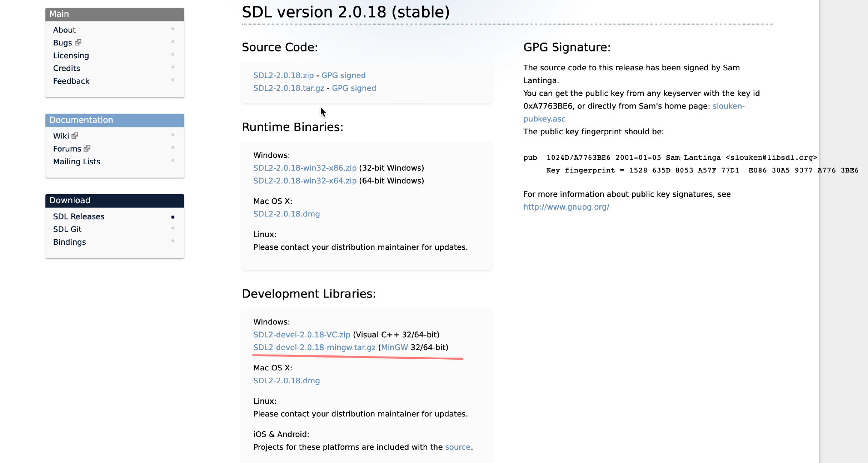Download SDL2-devel-2.0.18-mingw.tar.gz

(x=313, y=348)
